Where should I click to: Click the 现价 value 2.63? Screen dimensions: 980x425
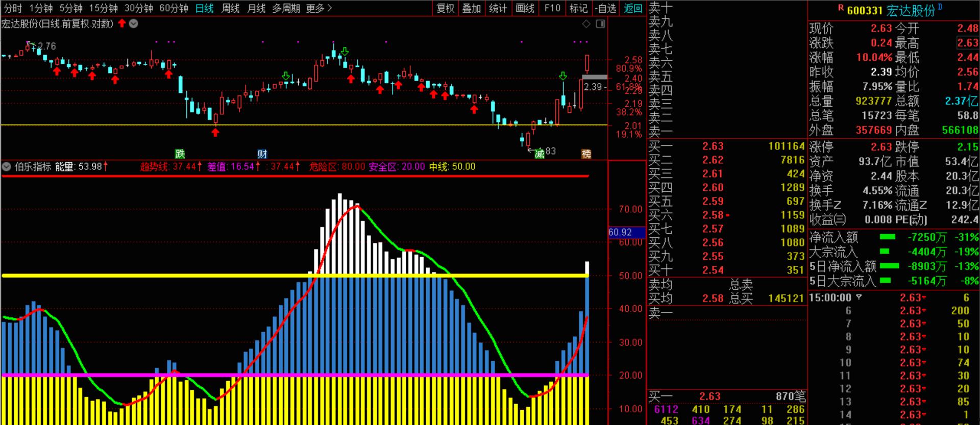coord(881,28)
